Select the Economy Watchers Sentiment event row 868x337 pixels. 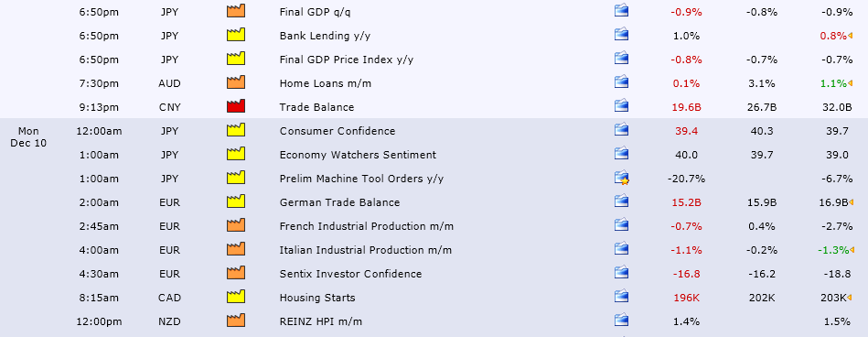434,155
